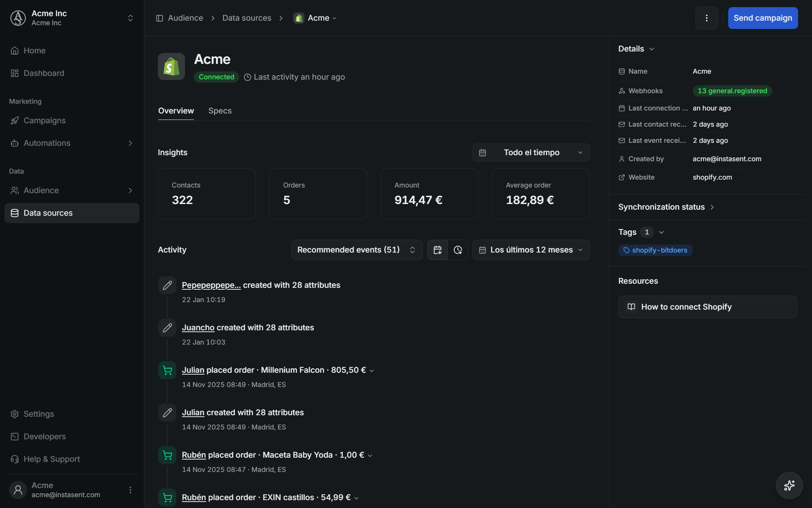This screenshot has height=508, width=812.
Task: Click the Send campaign button
Action: pyautogui.click(x=763, y=18)
